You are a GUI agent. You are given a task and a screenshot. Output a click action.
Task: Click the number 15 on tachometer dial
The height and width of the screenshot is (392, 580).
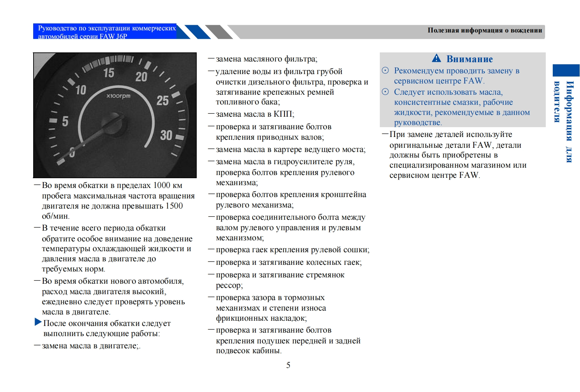109,73
